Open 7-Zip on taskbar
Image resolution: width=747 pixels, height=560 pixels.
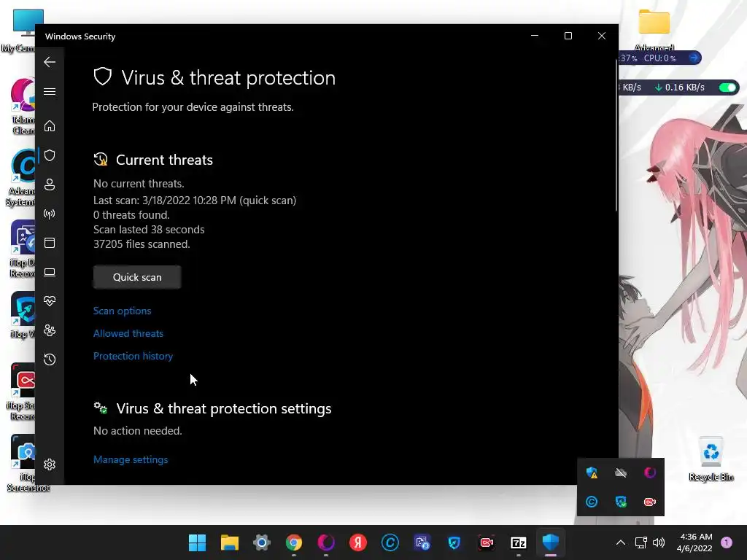(x=519, y=542)
